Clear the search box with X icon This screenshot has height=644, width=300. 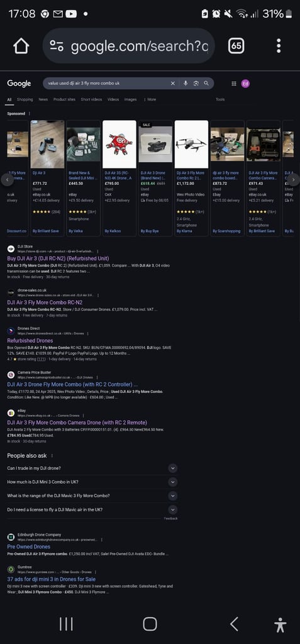[172, 84]
